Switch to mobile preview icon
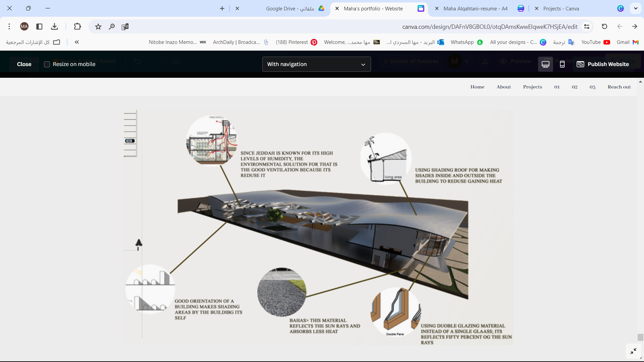644x362 pixels. (x=562, y=64)
